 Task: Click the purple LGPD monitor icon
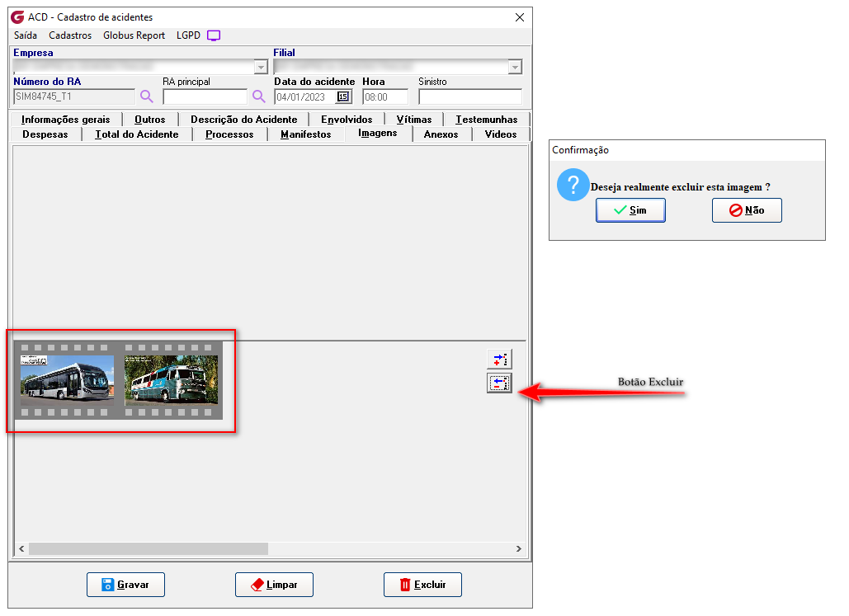[214, 35]
